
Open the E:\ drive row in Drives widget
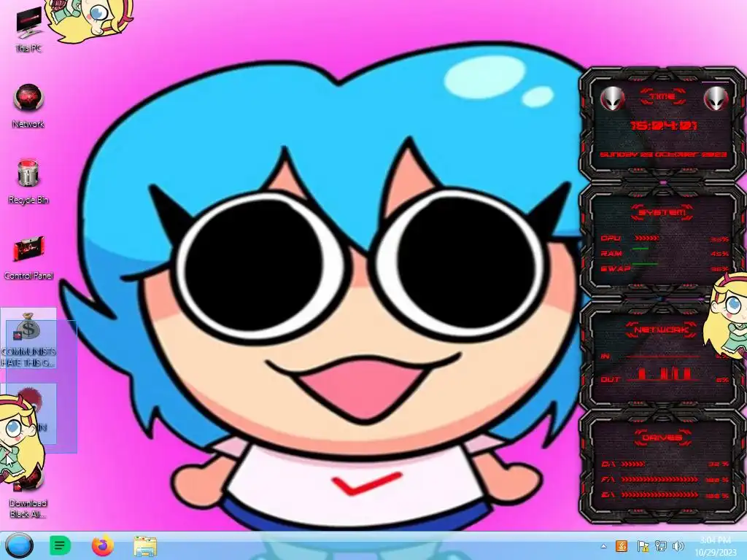[x=665, y=495]
